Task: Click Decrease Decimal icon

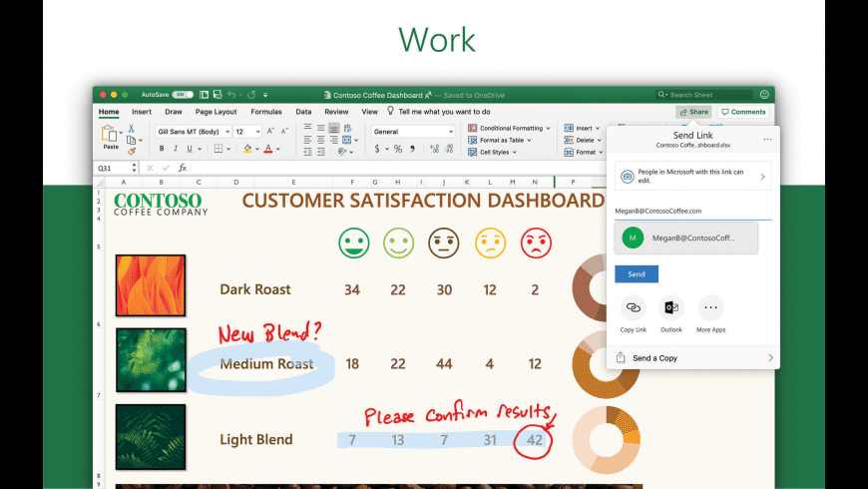Action: 449,149
